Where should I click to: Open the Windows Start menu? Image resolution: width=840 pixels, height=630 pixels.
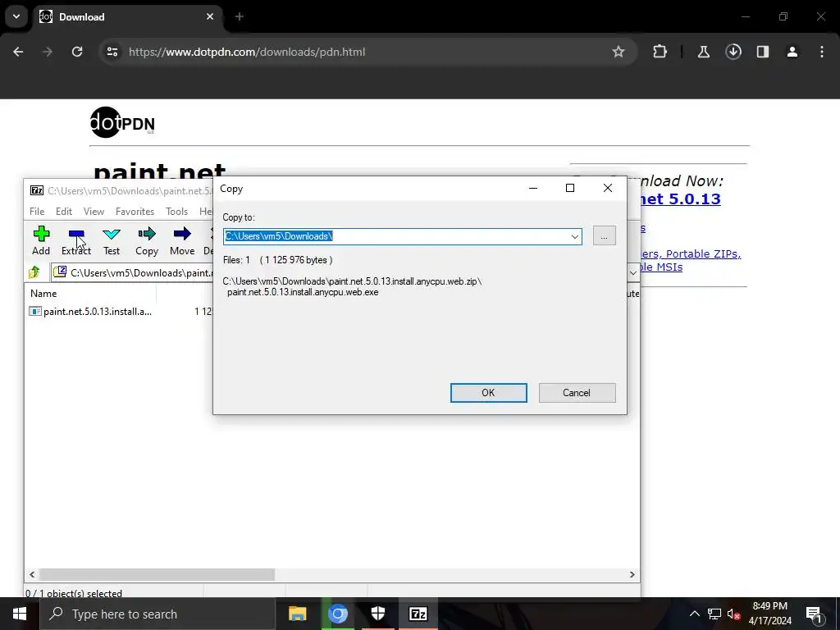coord(20,614)
